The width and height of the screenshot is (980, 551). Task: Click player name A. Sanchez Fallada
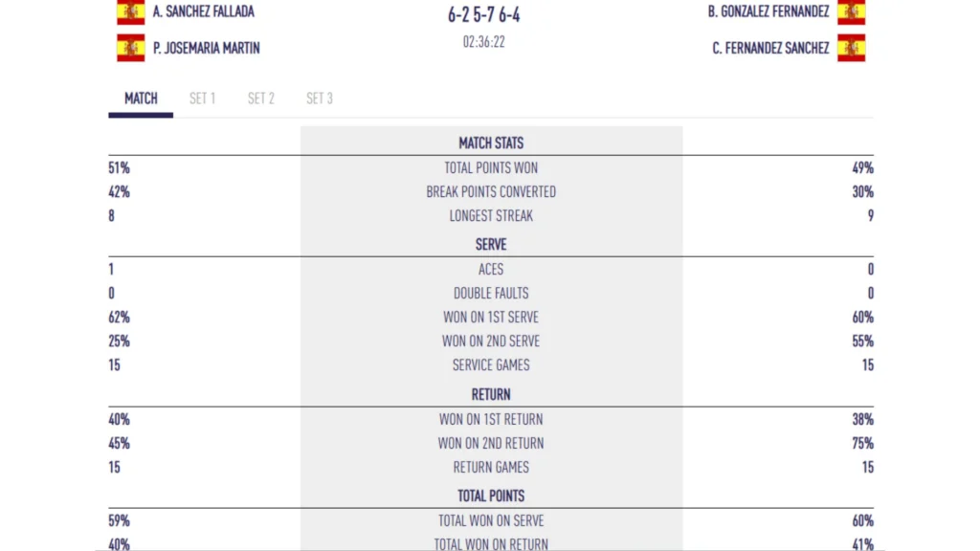coord(204,12)
